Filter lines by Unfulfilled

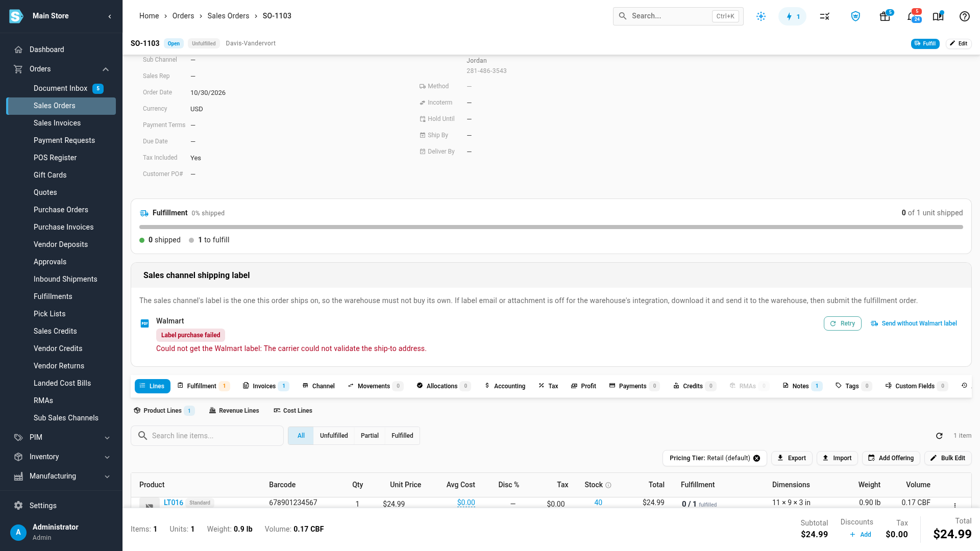334,436
